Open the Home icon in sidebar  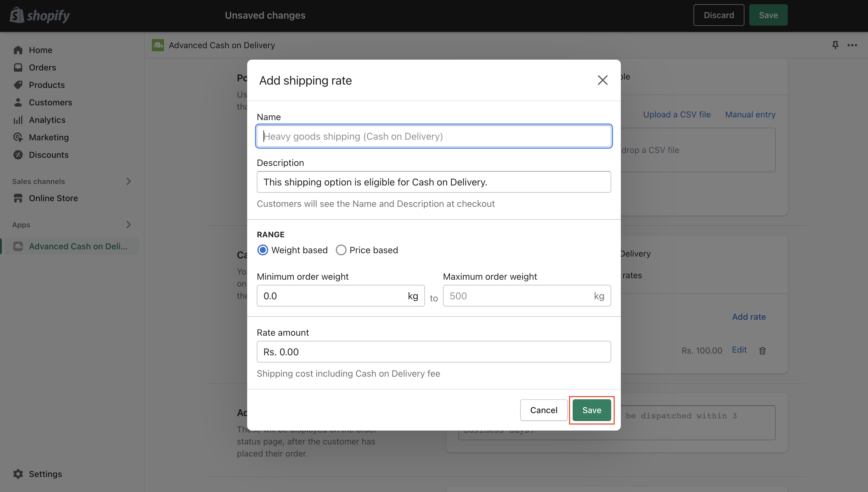(x=18, y=50)
